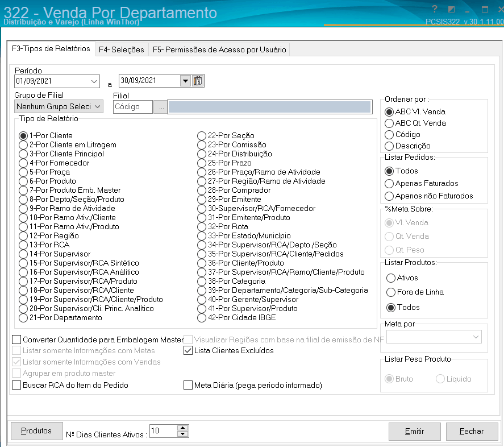Select 9-Por Ramo de Atividade
This screenshot has height=447, width=504.
click(x=23, y=209)
